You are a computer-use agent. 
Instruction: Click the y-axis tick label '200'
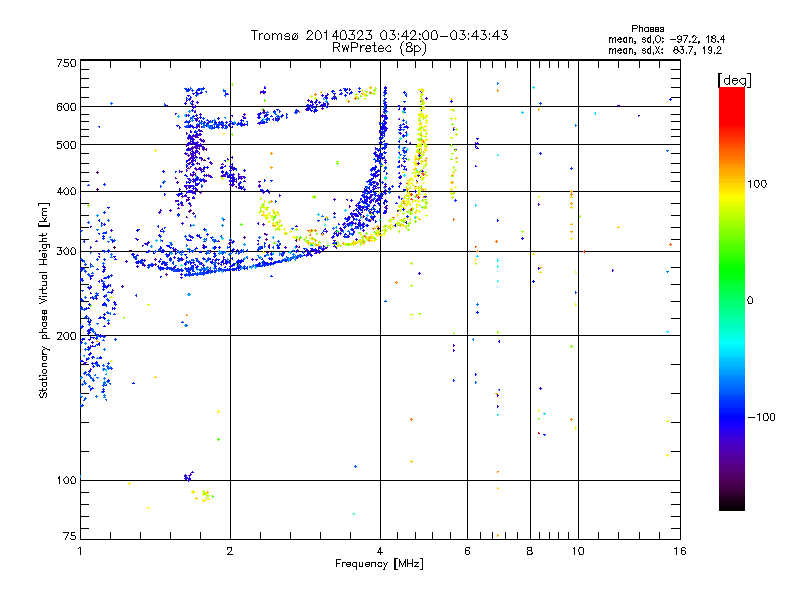(x=66, y=336)
